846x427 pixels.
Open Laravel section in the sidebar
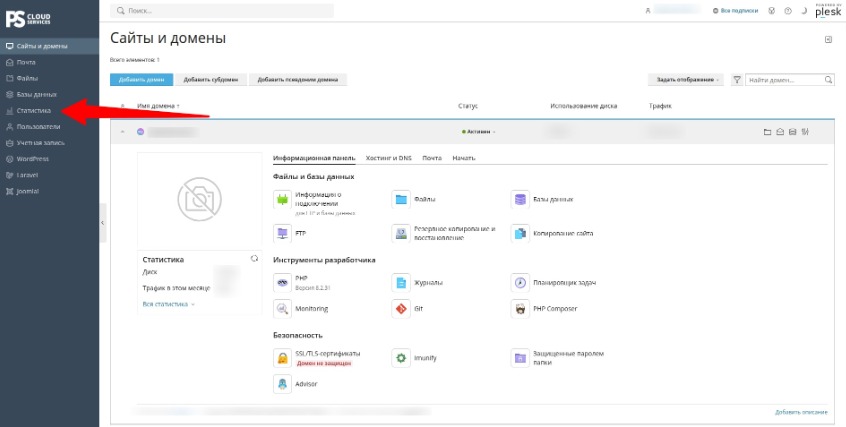[x=49, y=175]
